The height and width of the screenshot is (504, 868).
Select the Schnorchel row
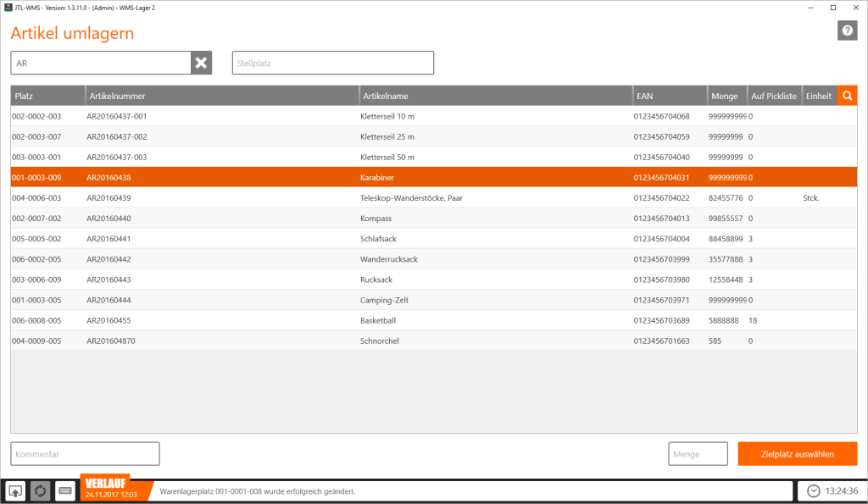point(434,341)
